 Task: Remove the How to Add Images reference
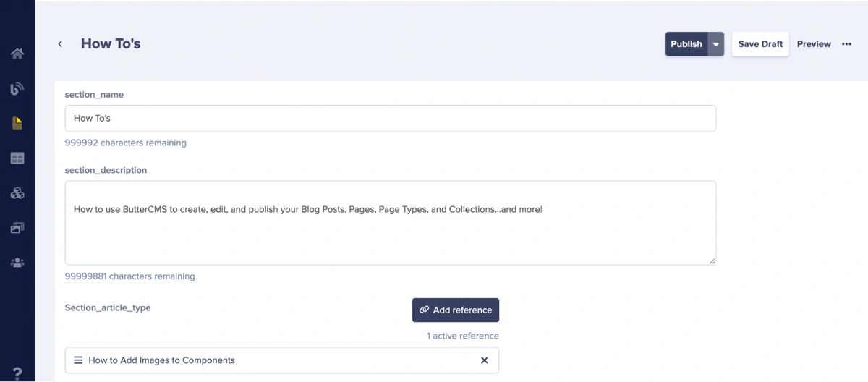coord(485,360)
